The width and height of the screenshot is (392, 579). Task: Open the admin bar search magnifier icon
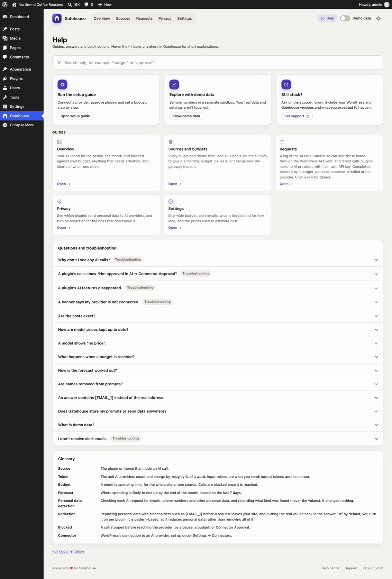[70, 5]
